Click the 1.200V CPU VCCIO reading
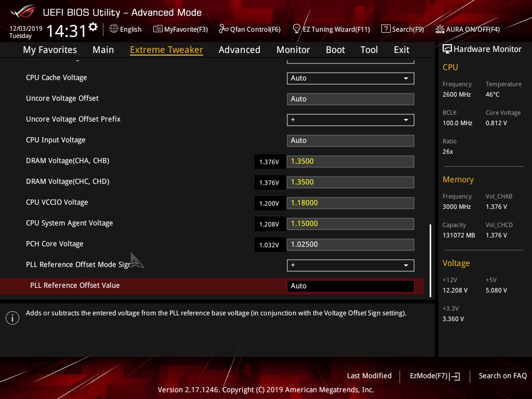The width and height of the screenshot is (532, 399). (269, 204)
